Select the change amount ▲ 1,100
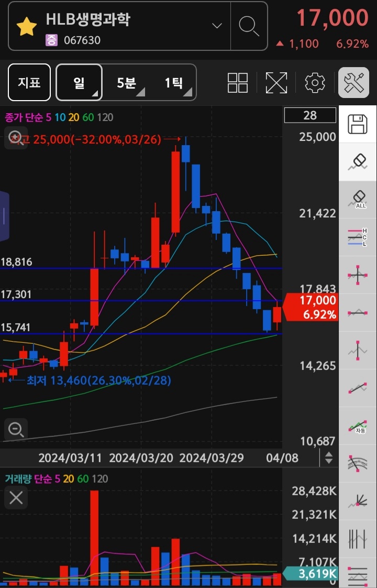This screenshot has height=588, width=377. coord(297,44)
